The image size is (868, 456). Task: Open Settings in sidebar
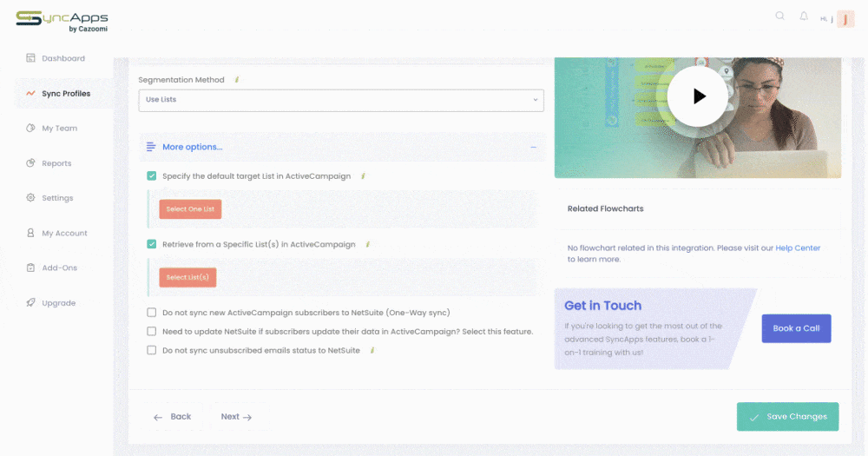[x=57, y=198]
